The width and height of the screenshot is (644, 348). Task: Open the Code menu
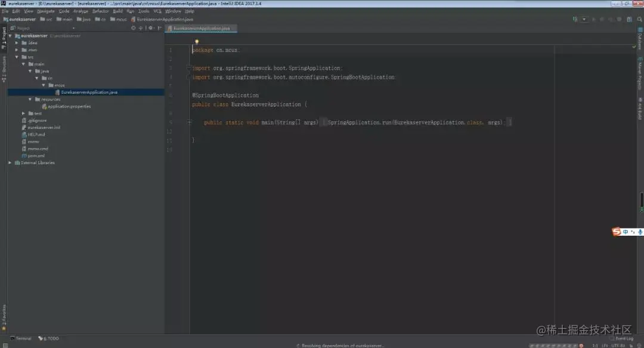click(x=64, y=11)
